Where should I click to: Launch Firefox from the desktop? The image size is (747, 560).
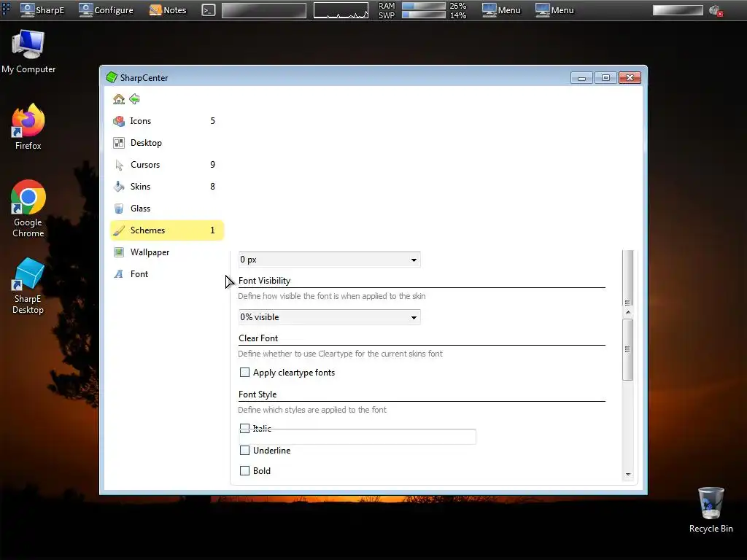tap(28, 127)
